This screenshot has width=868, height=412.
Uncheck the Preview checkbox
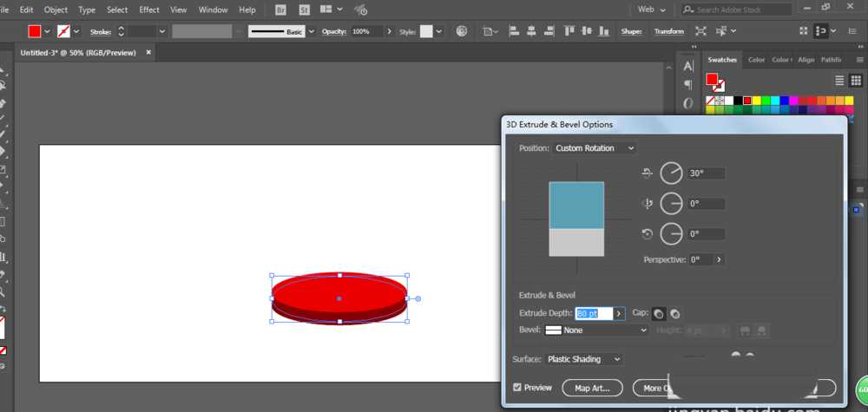tap(518, 388)
